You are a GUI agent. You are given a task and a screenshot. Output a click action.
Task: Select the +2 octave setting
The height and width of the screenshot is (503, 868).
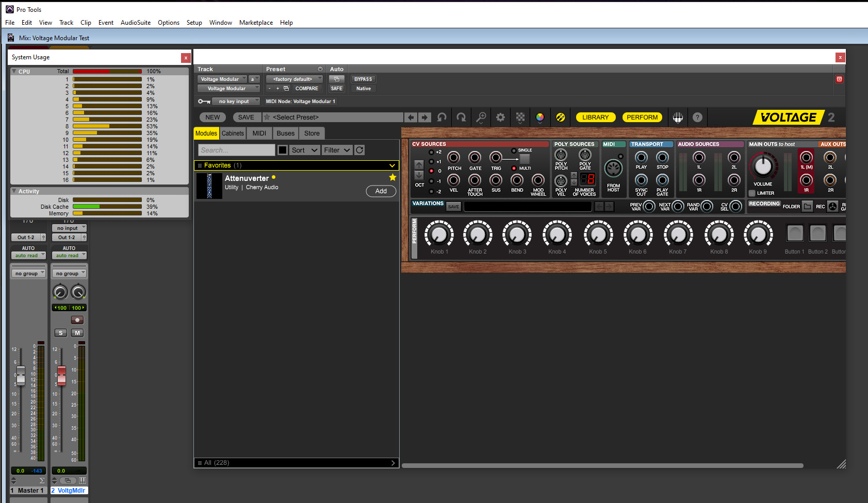pos(432,152)
